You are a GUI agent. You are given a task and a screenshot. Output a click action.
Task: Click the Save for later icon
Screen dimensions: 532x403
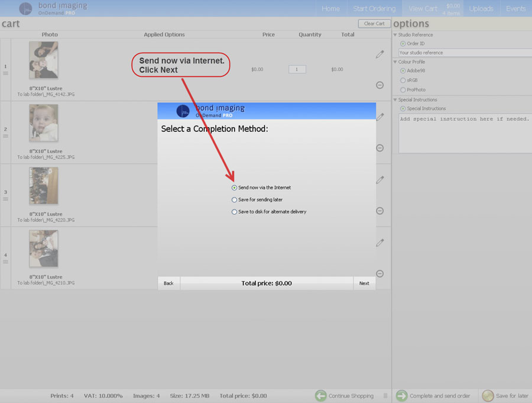(488, 396)
